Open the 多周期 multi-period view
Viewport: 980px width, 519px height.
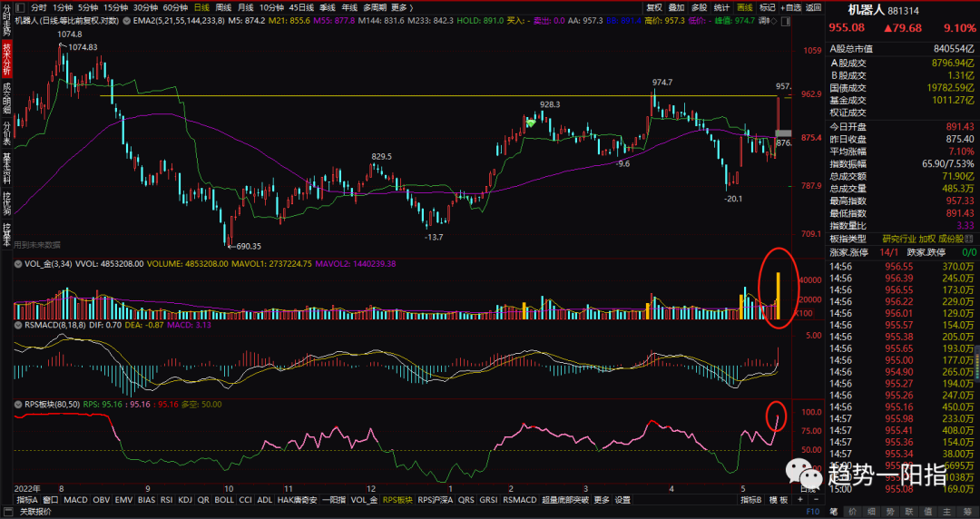coord(375,7)
